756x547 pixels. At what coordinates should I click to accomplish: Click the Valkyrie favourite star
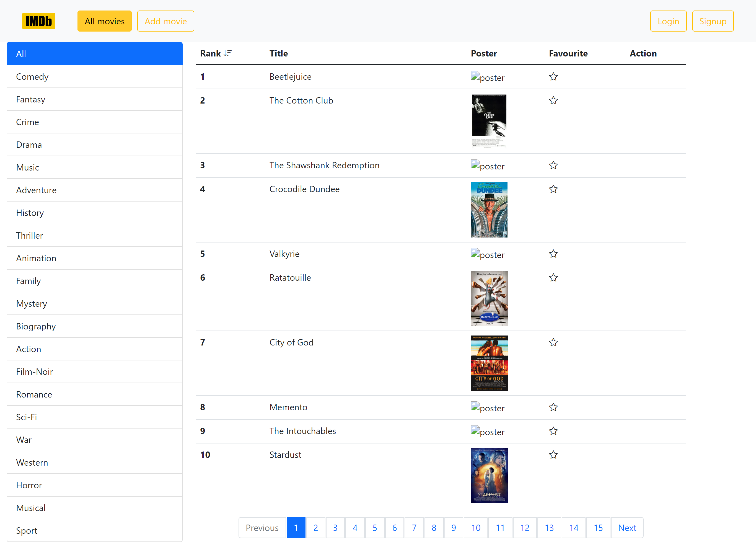coord(553,254)
